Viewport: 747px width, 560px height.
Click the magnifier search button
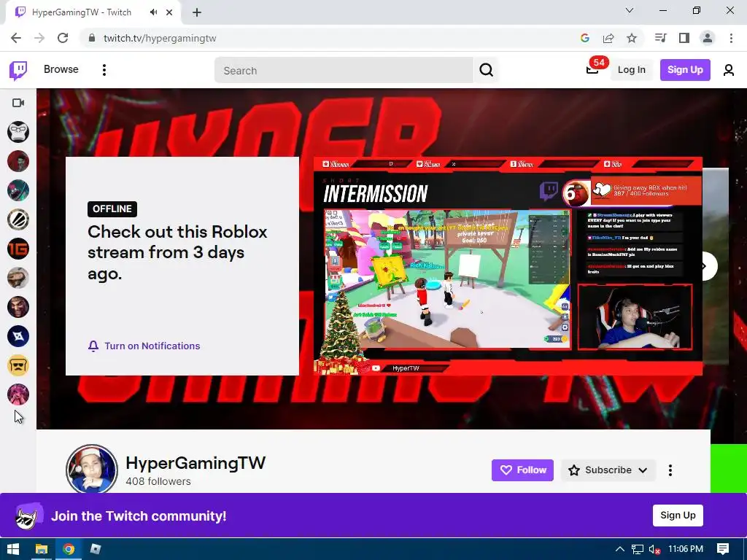coord(486,71)
